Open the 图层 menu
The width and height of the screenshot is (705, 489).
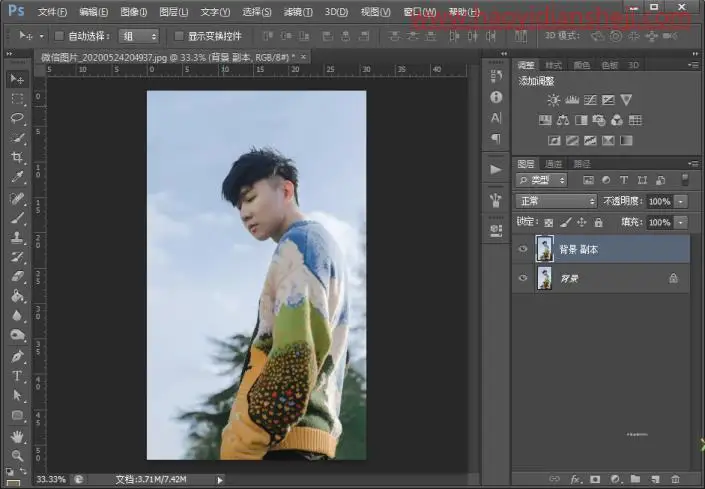(x=174, y=12)
